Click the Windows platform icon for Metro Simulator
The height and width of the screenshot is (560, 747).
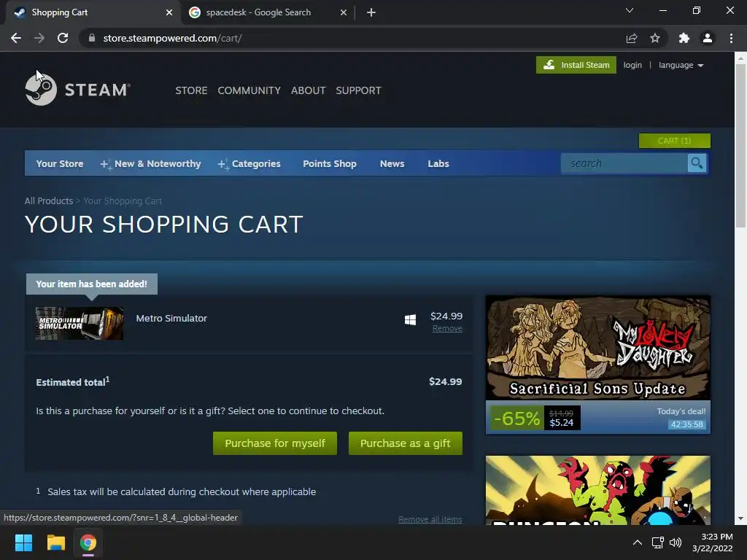pos(410,319)
